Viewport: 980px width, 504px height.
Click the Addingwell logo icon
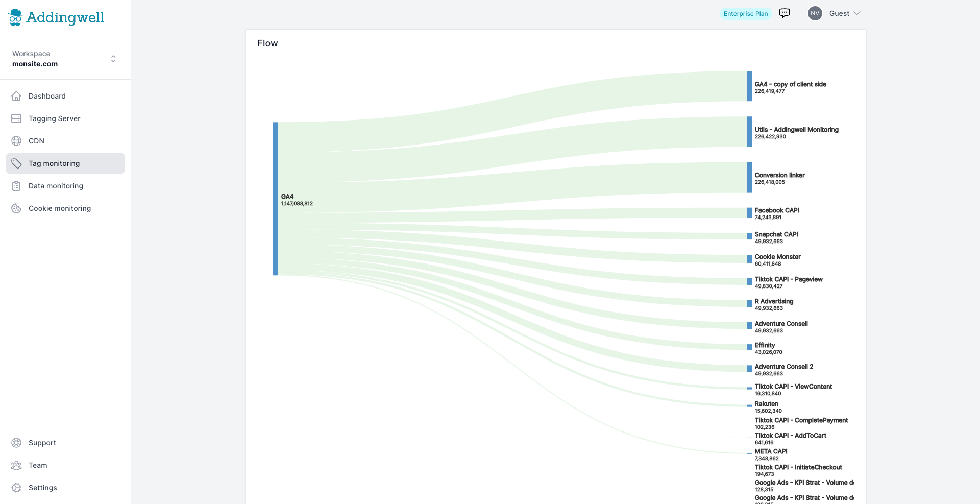click(x=15, y=17)
